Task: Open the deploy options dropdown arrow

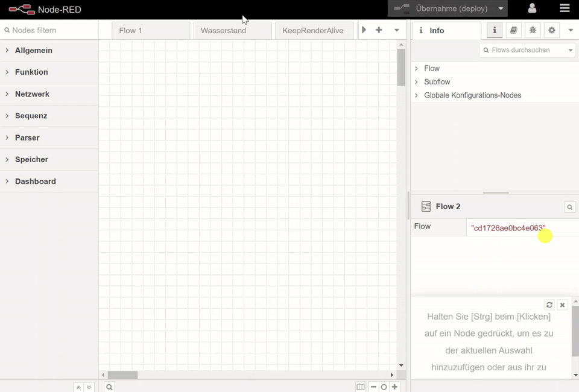Action: tap(501, 9)
